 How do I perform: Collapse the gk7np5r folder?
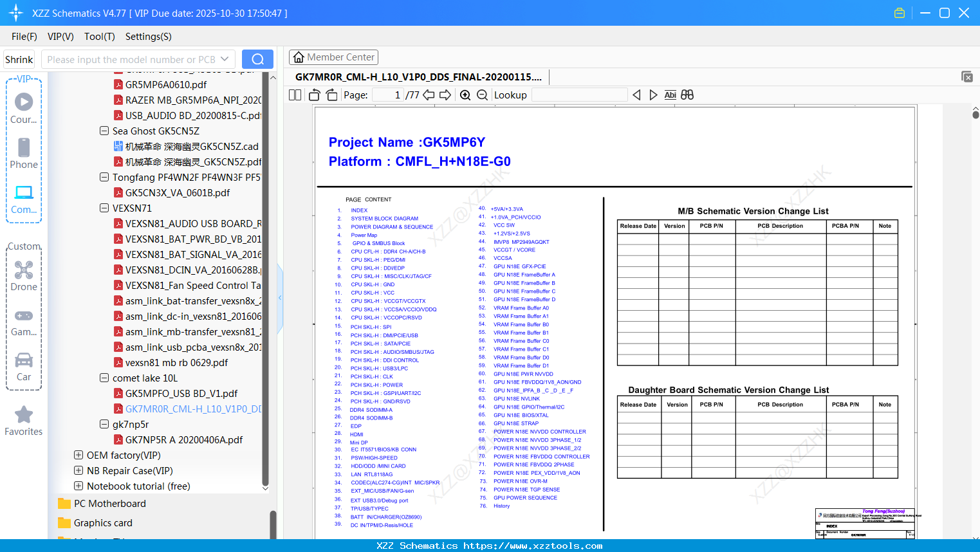pyautogui.click(x=104, y=424)
